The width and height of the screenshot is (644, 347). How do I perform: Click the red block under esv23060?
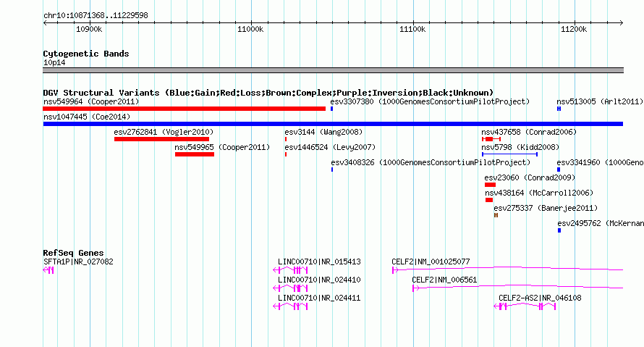(x=490, y=185)
